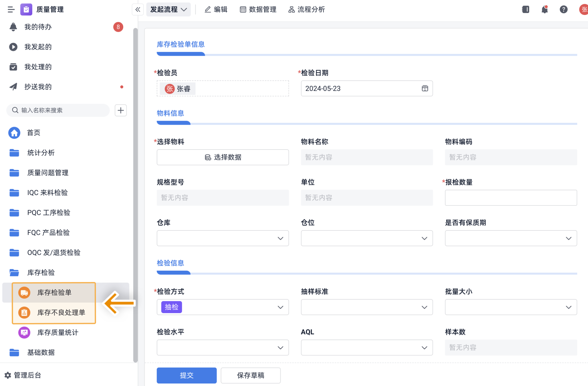This screenshot has width=588, height=386.
Task: Click the 选择数据 button
Action: pyautogui.click(x=223, y=157)
